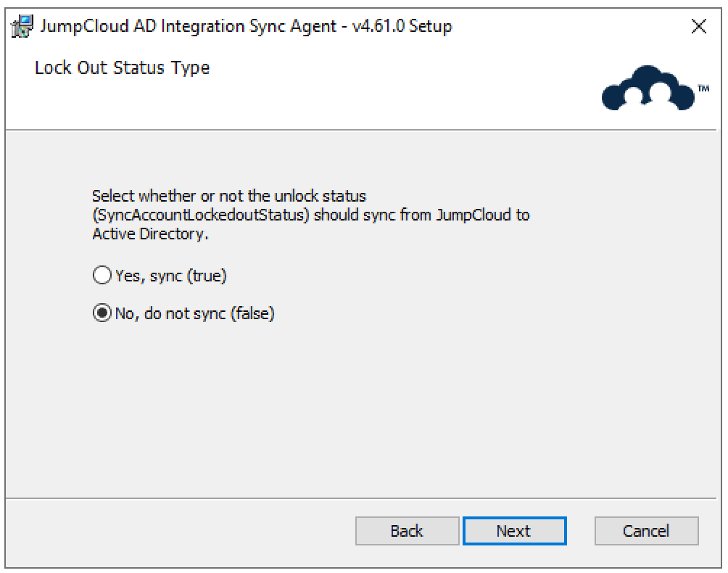Image resolution: width=728 pixels, height=573 pixels.
Task: Click the trademark symbol beside the logo
Action: tap(703, 88)
